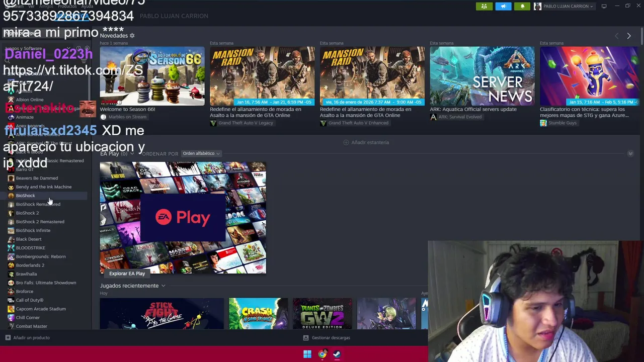Open Stick Fight The Game recent tile
This screenshot has width=644, height=362.
[162, 314]
